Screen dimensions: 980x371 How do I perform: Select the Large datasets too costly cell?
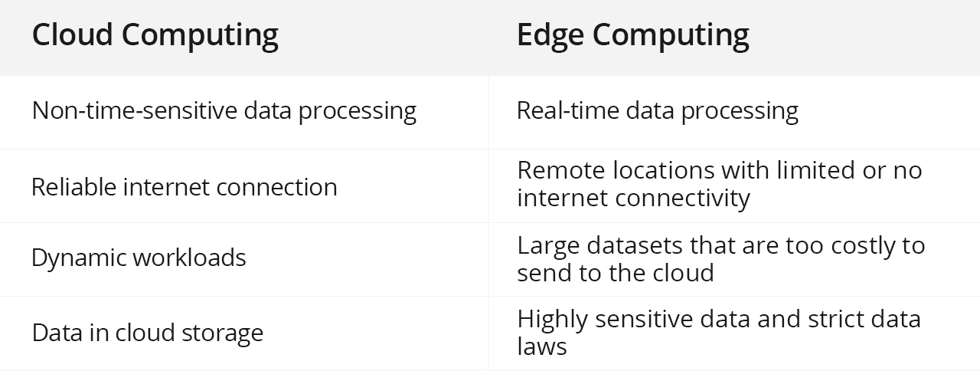720,258
